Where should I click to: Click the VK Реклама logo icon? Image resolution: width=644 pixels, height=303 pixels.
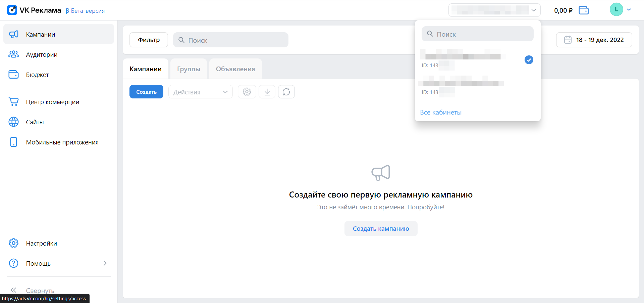[x=12, y=10]
